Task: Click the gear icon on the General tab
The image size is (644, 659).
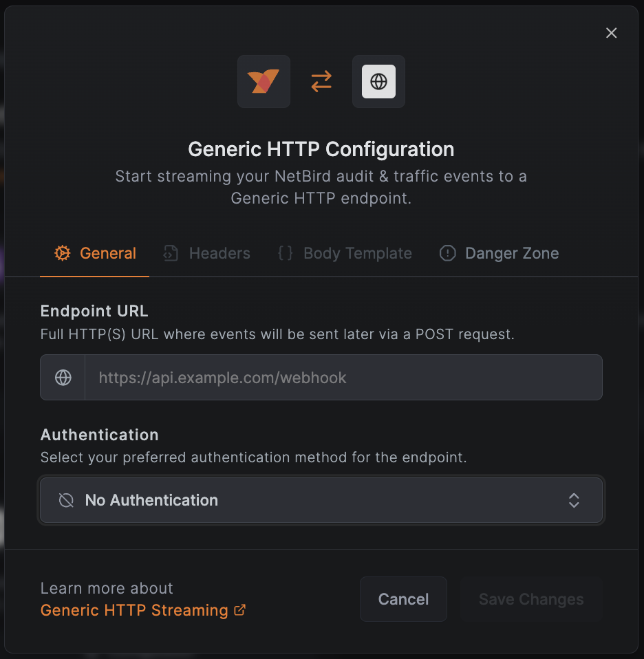Action: [x=63, y=253]
